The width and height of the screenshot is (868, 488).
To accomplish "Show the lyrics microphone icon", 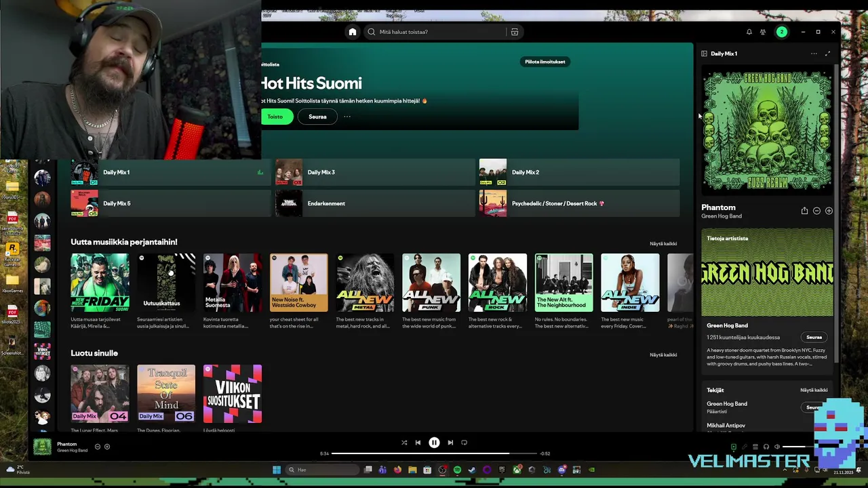I will coord(745,447).
